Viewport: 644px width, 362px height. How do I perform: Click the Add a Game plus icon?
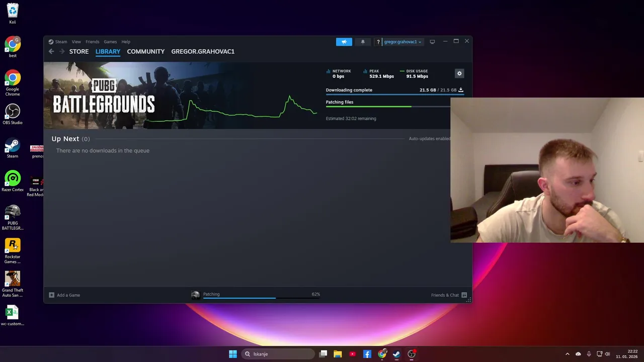(x=51, y=295)
